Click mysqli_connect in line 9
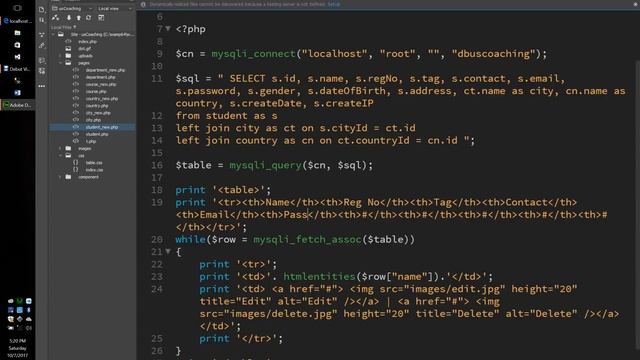 pos(253,54)
